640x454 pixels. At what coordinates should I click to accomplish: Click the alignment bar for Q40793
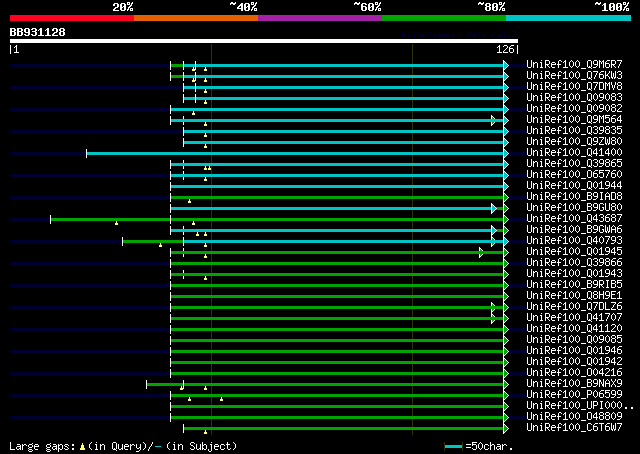pos(313,242)
